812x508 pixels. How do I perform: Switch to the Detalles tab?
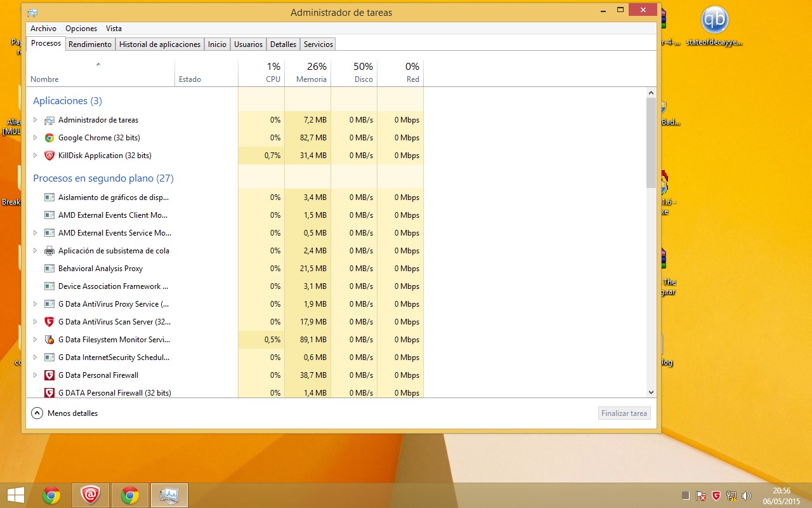[x=283, y=44]
